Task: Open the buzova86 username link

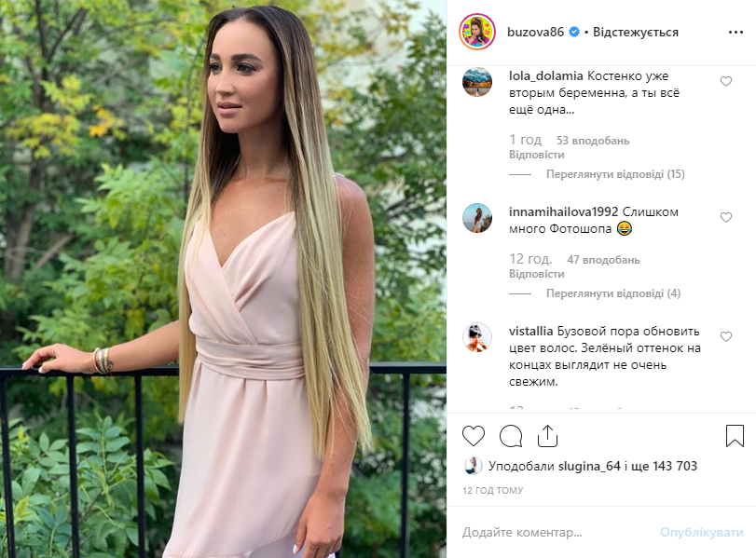Action: point(535,33)
